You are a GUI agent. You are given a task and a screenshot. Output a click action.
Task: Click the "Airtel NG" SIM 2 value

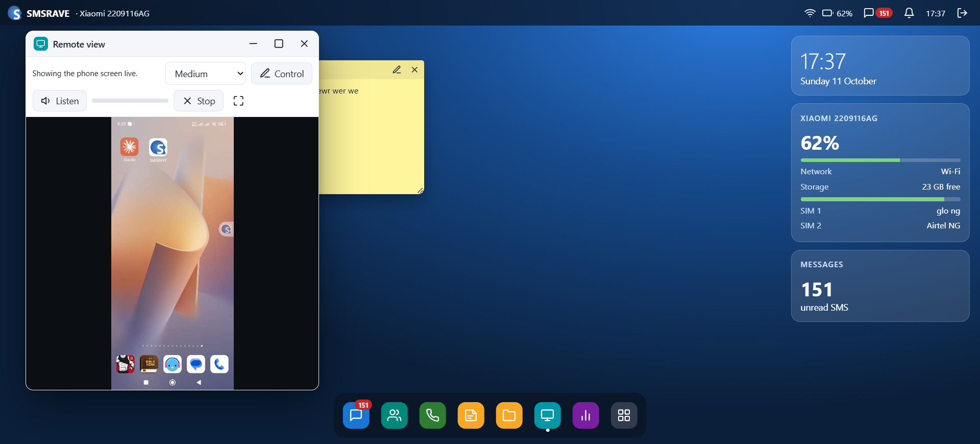coord(943,225)
